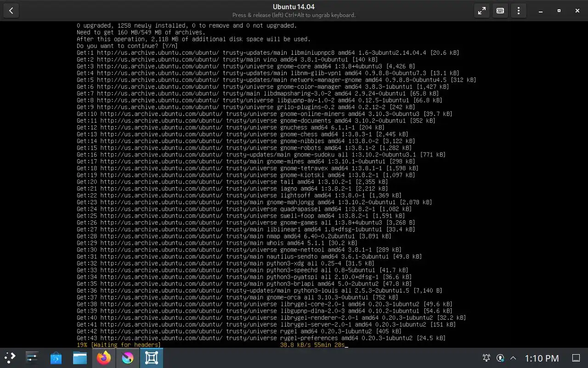The height and width of the screenshot is (368, 588).
Task: Click the 'Get:2' vino package line
Action: tap(227, 59)
